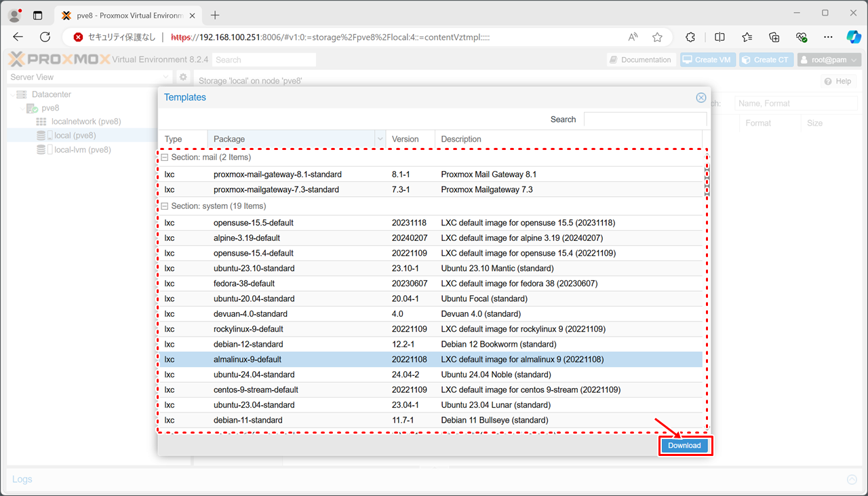
Task: Collapse the mail section group
Action: coord(165,157)
